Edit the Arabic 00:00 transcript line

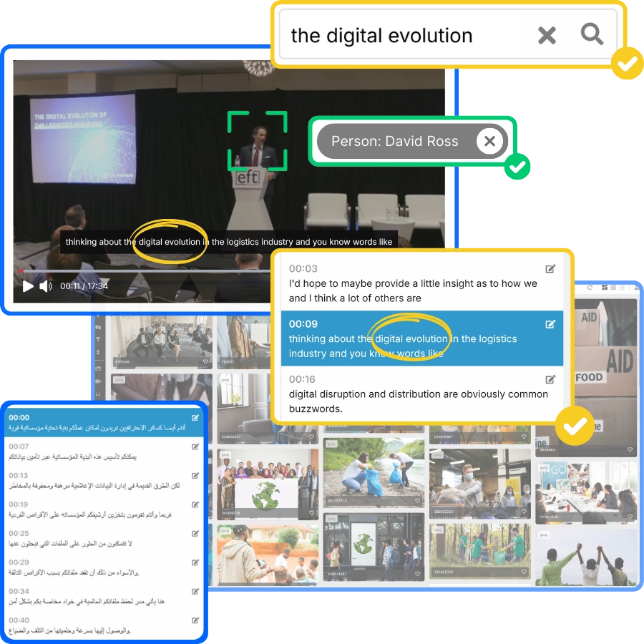195,418
